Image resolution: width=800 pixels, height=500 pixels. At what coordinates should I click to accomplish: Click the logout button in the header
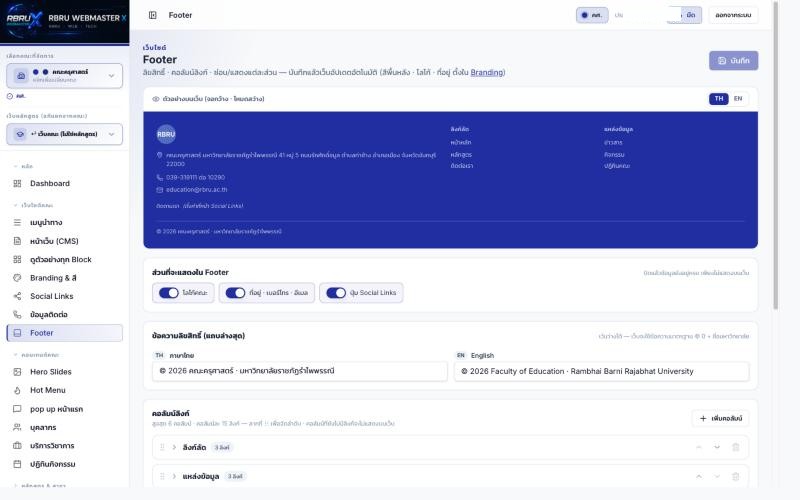click(733, 15)
